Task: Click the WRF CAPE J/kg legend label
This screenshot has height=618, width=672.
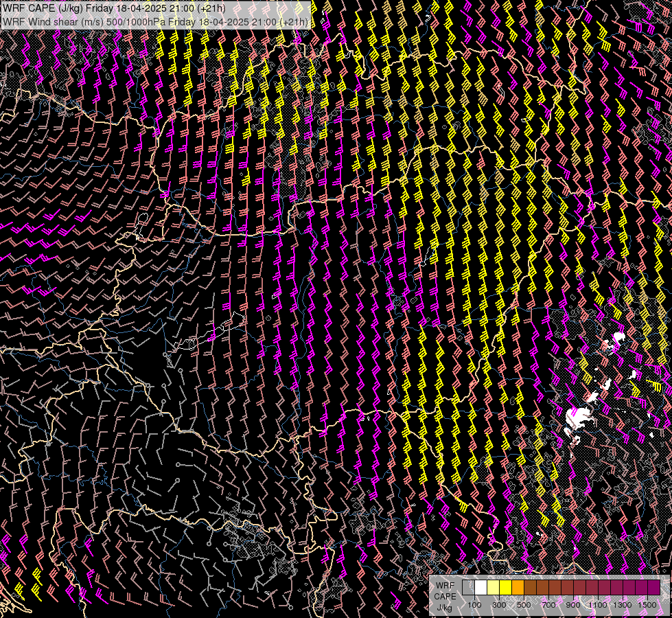Action: pyautogui.click(x=445, y=597)
